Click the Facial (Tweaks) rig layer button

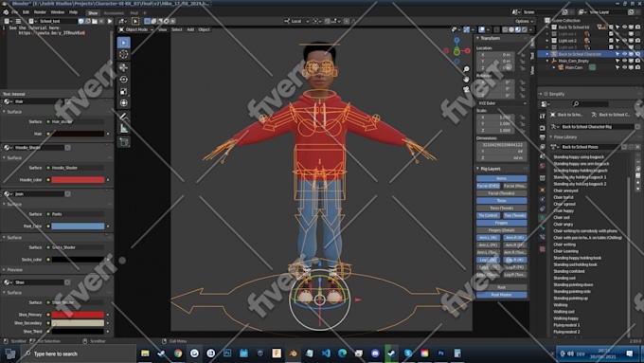point(502,193)
